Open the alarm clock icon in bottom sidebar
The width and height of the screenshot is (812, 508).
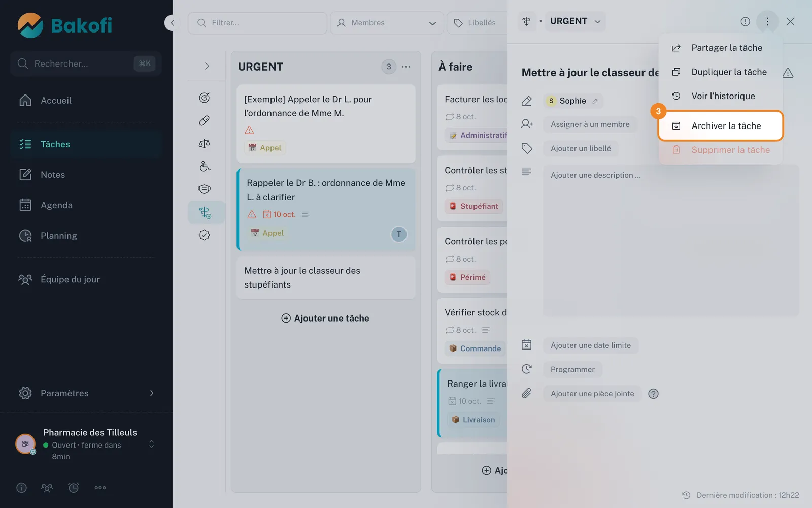74,488
